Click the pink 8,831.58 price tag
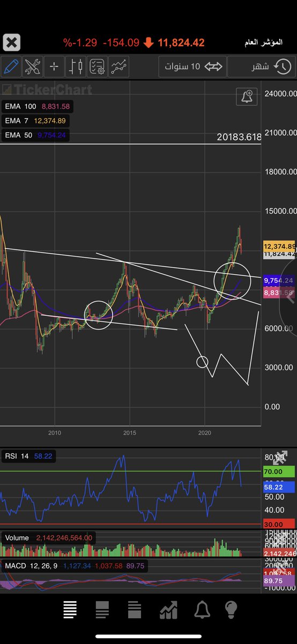 (279, 293)
